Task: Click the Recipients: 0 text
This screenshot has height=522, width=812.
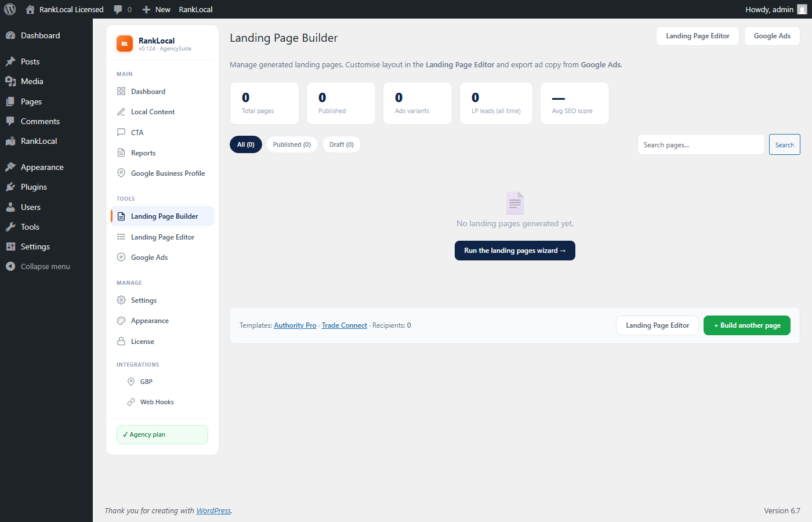Action: pyautogui.click(x=391, y=325)
